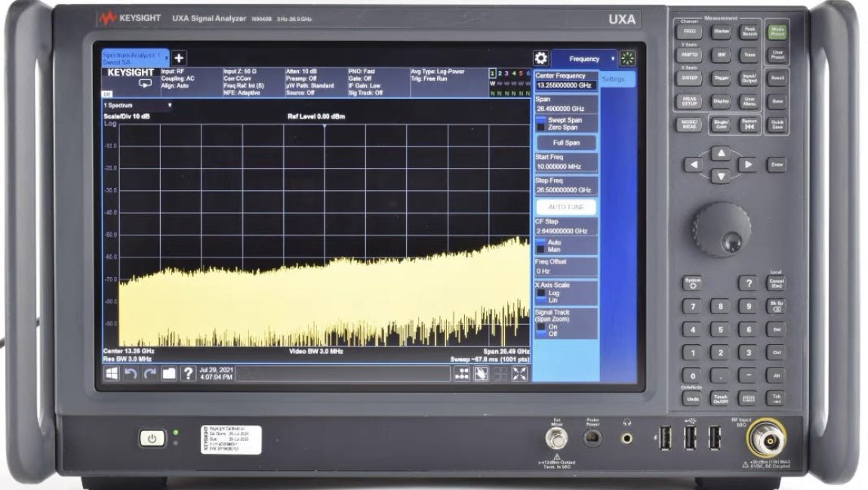Open the settings gear icon
This screenshot has height=490, width=868.
pos(540,58)
